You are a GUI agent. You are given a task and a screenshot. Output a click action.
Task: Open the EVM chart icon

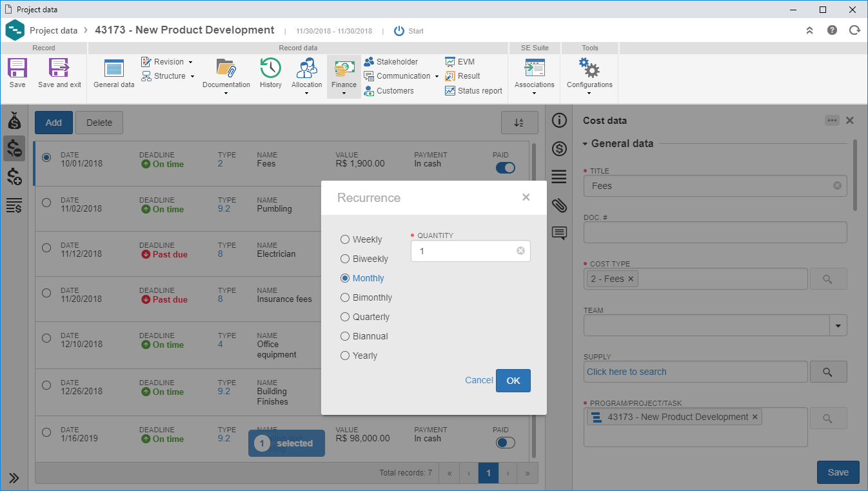450,62
